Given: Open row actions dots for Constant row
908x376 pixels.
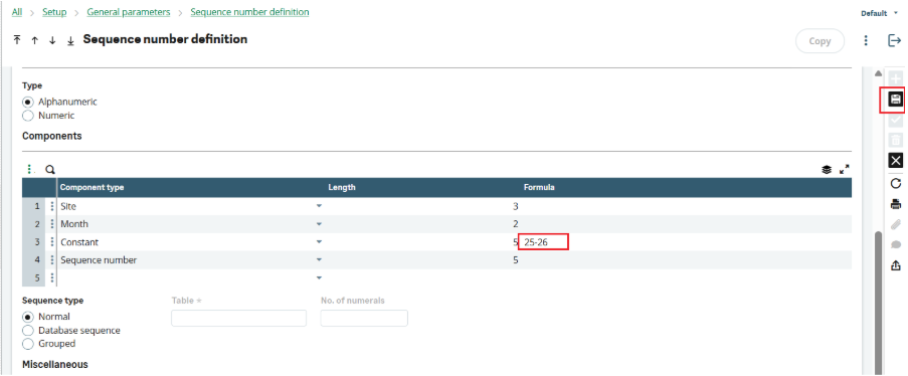Looking at the screenshot, I should (x=52, y=242).
